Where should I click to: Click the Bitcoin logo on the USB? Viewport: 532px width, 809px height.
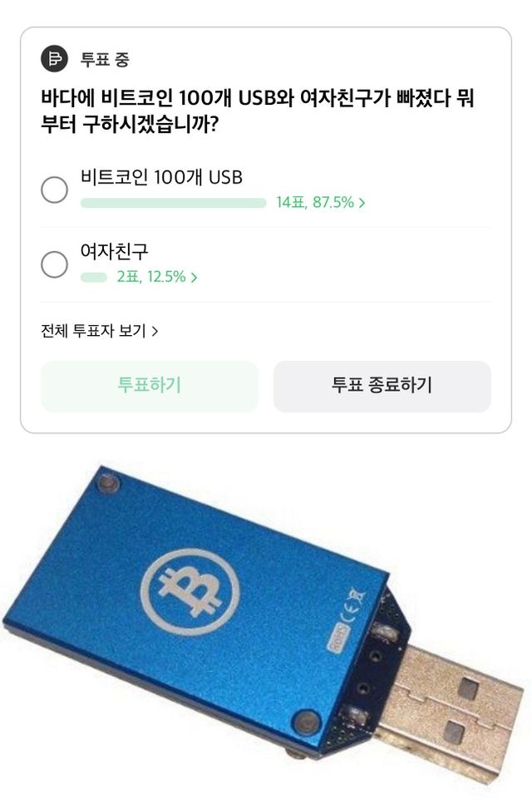(191, 592)
